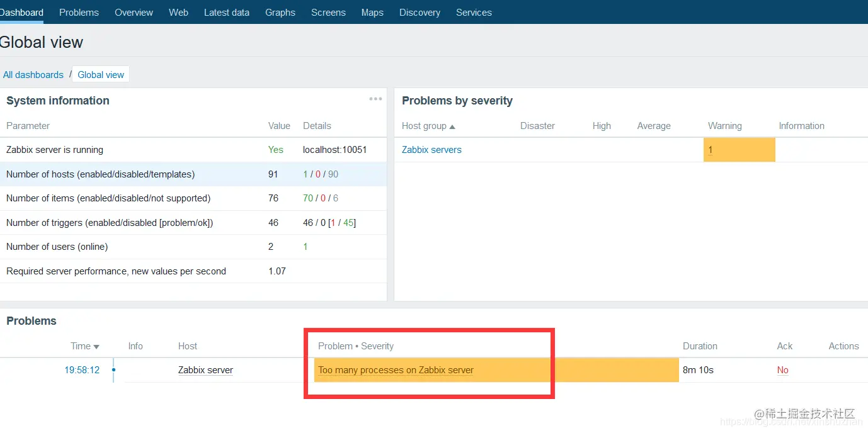Sort by Host group column header

click(x=428, y=126)
